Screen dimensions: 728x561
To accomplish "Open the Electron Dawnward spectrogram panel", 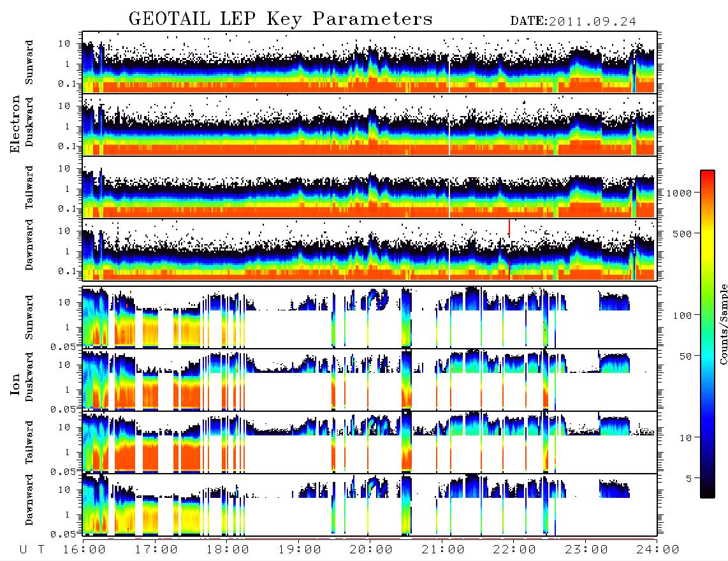I will [370, 249].
